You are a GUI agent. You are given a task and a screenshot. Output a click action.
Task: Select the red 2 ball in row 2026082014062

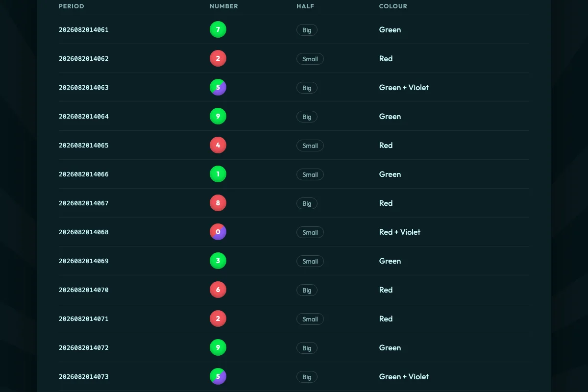tap(218, 59)
